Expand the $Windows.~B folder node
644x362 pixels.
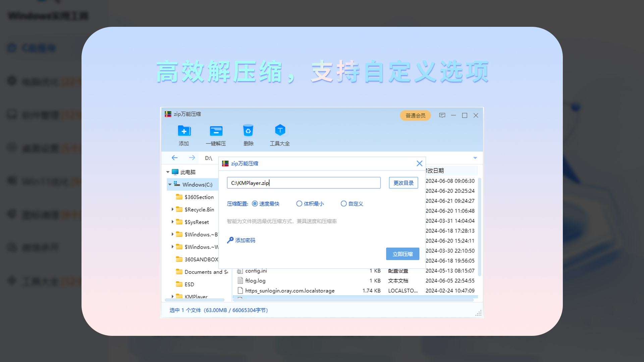(x=172, y=234)
